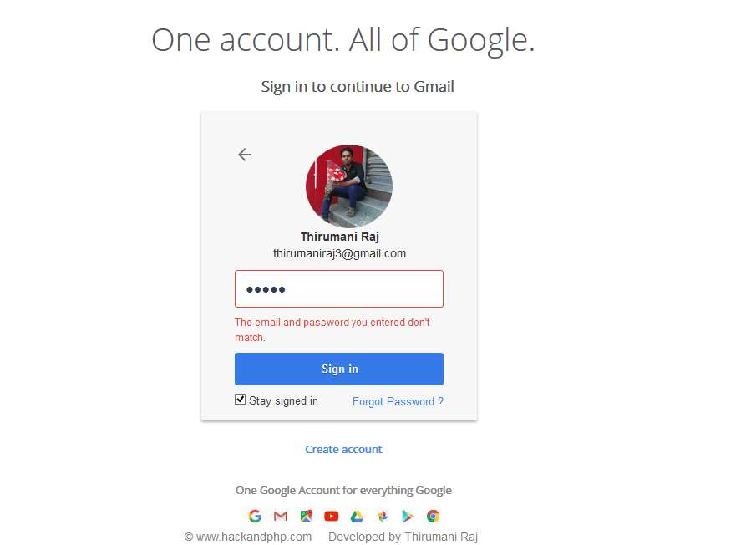Select the thirumaniraj3@gmail.com email text

pos(339,253)
